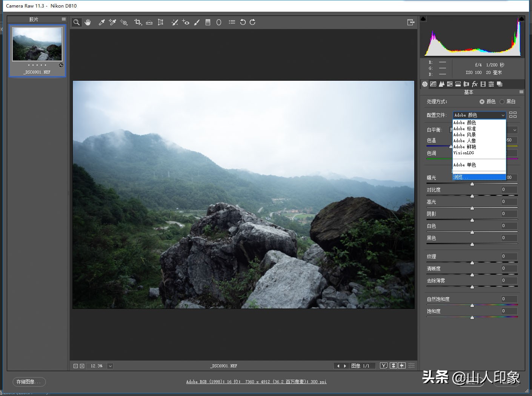This screenshot has width=532, height=396.
Task: Rotate image 90° counterclockwise
Action: 243,22
